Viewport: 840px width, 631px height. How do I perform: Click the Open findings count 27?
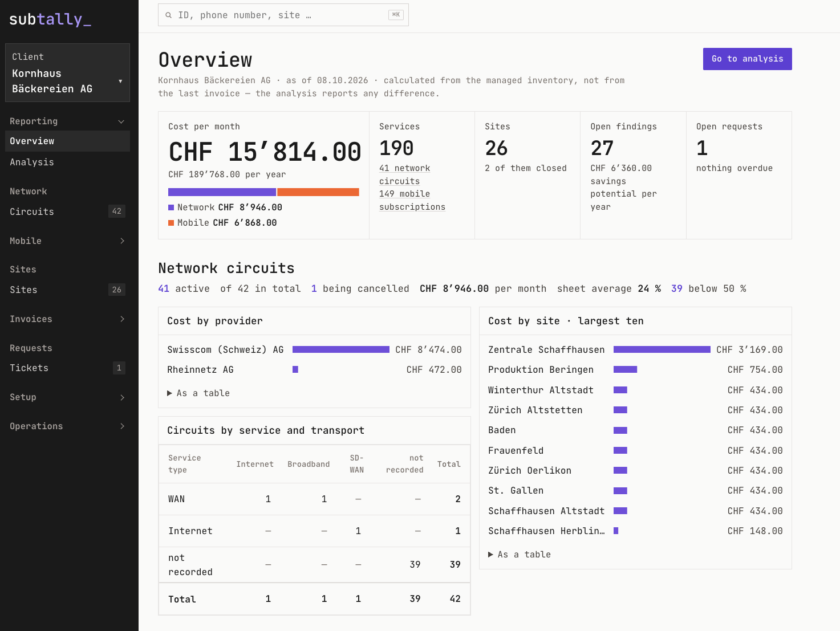602,149
